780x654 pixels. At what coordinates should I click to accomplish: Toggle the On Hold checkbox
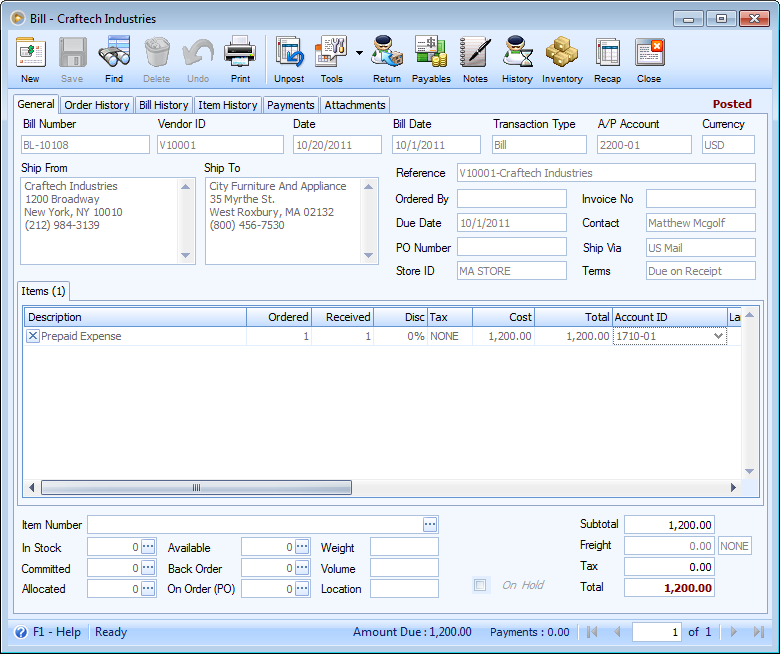point(481,585)
